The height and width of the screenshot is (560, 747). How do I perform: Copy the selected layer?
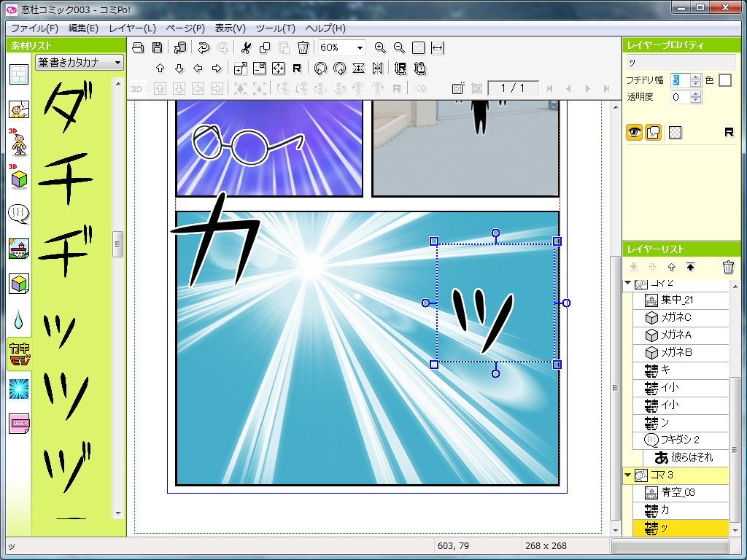point(265,47)
